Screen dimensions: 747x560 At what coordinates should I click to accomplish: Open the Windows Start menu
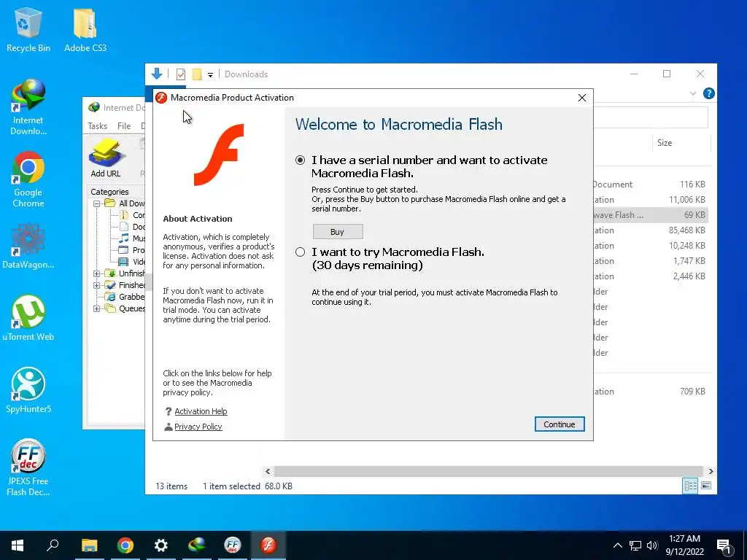pos(18,545)
